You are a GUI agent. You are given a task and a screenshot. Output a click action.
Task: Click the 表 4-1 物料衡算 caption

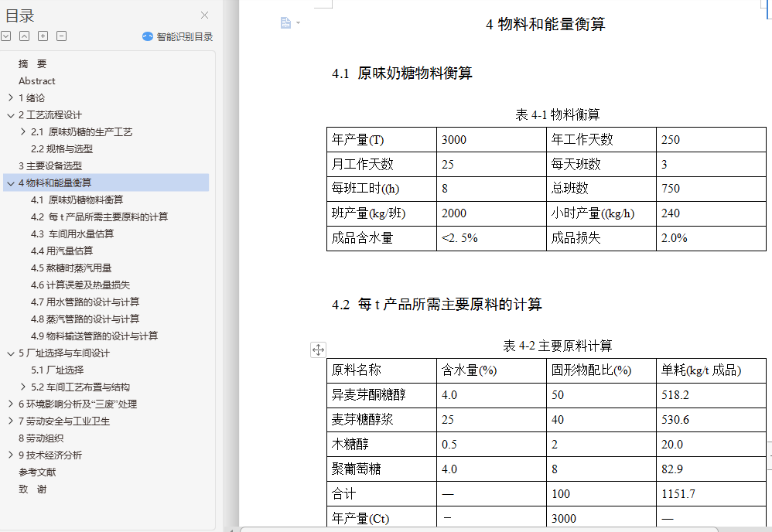(557, 114)
